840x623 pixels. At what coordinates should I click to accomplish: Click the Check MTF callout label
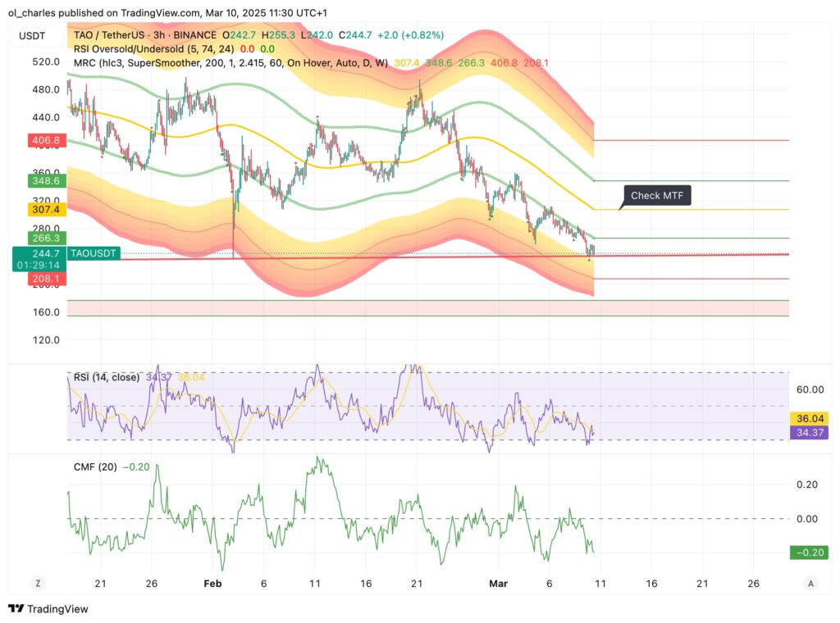657,196
